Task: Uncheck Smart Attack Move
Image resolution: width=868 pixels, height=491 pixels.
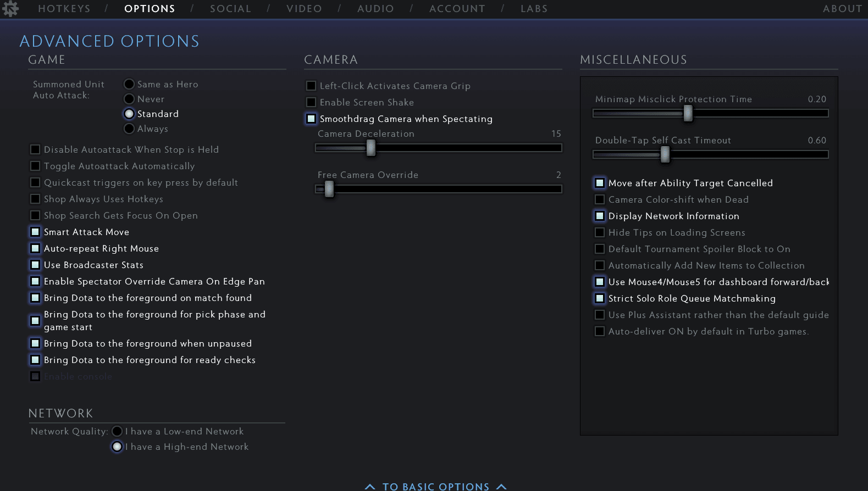Action: (x=35, y=232)
